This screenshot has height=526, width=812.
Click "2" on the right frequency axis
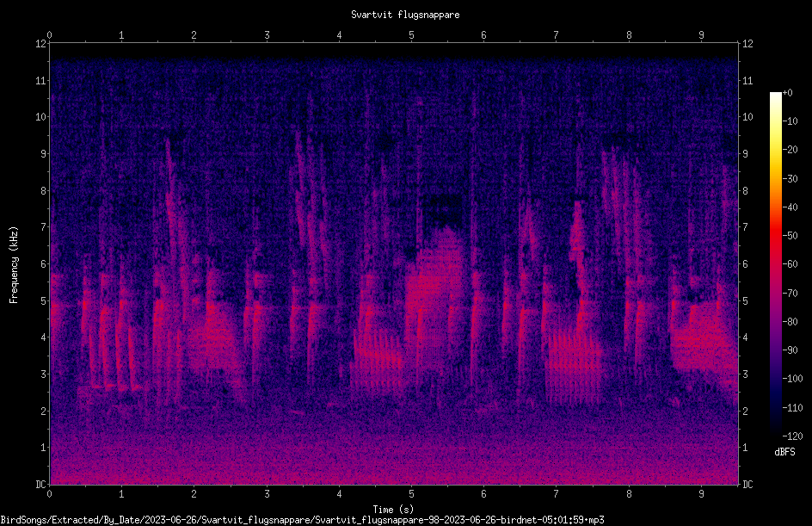745,411
